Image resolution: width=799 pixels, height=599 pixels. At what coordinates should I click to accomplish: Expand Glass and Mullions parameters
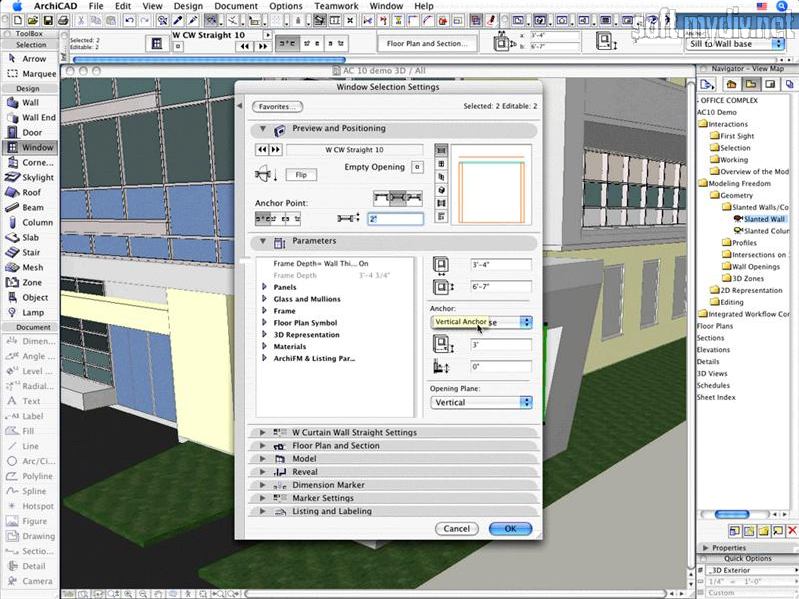coord(264,298)
